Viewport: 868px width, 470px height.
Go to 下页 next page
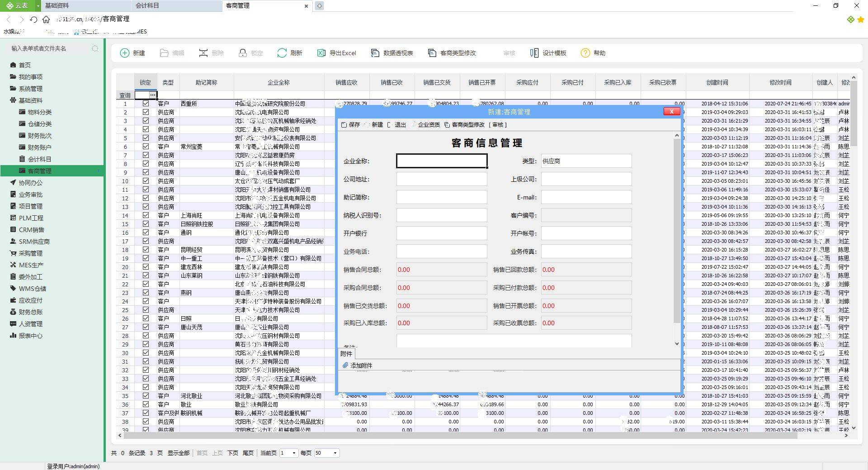click(233, 453)
